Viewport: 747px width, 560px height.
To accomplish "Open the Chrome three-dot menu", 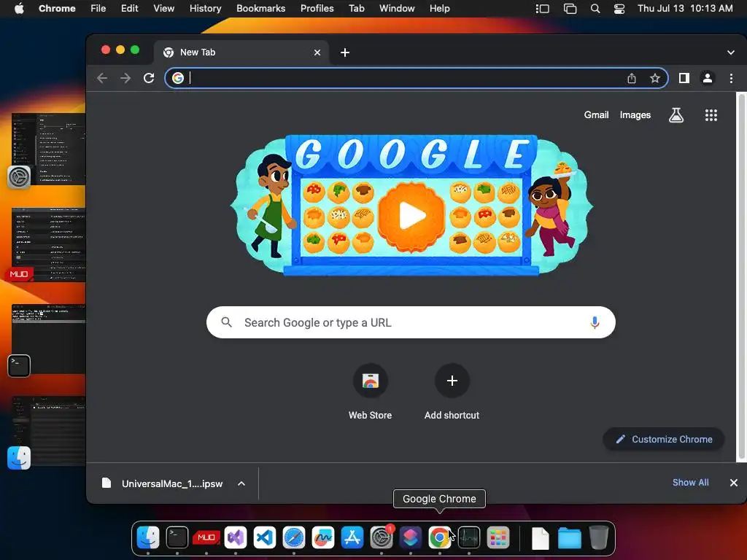I will click(731, 78).
